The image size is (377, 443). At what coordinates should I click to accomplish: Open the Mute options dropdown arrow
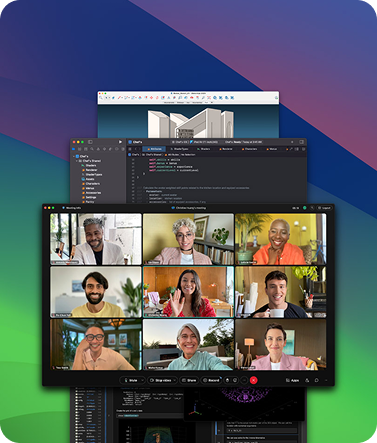point(143,380)
